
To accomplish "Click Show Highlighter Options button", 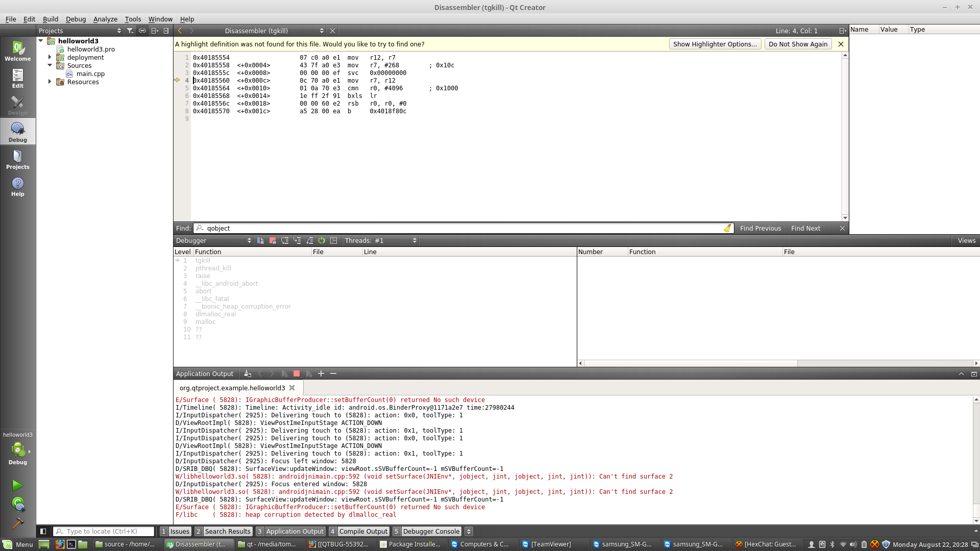I will coord(715,44).
